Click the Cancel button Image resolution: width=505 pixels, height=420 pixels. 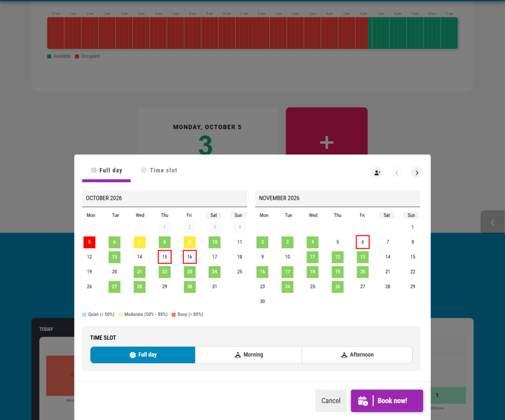[x=331, y=401]
